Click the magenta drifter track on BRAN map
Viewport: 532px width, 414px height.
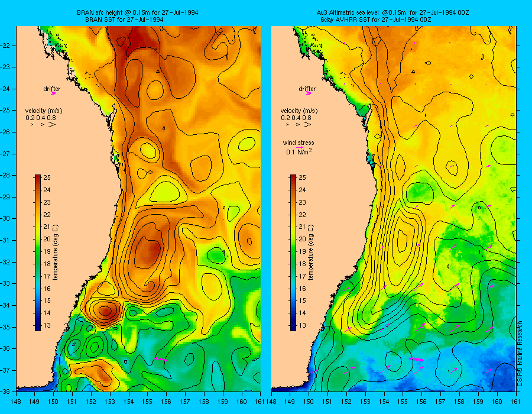coord(161,359)
